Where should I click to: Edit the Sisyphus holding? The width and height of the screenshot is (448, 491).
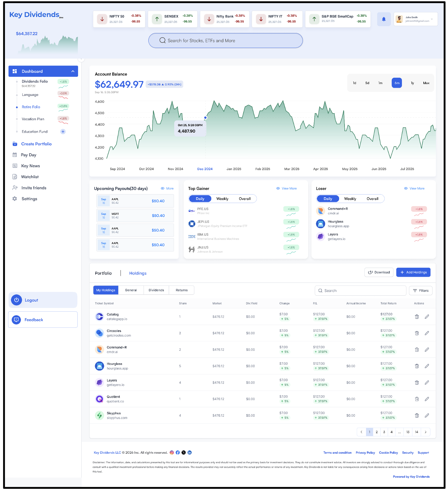coord(427,415)
